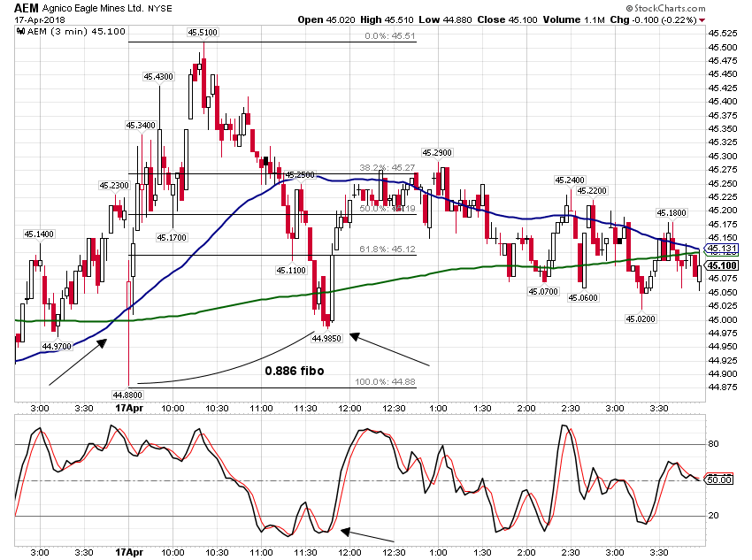
Task: Click the 45.5100 high price label
Action: (x=203, y=32)
